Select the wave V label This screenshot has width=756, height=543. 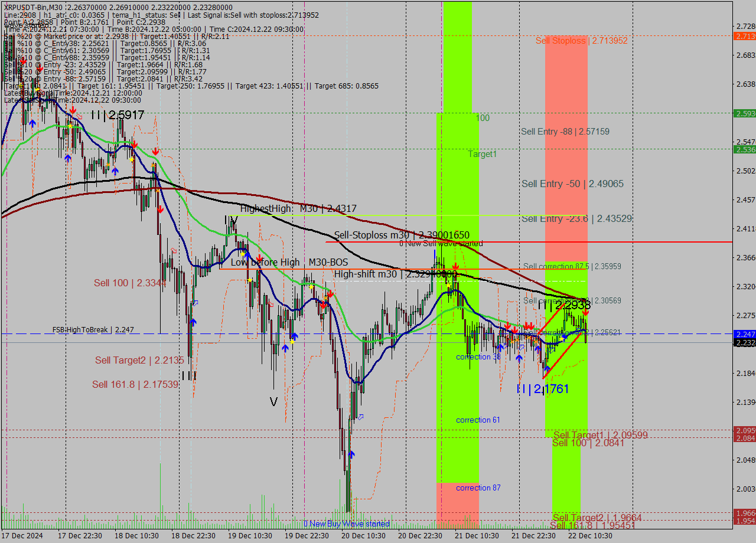click(x=273, y=402)
